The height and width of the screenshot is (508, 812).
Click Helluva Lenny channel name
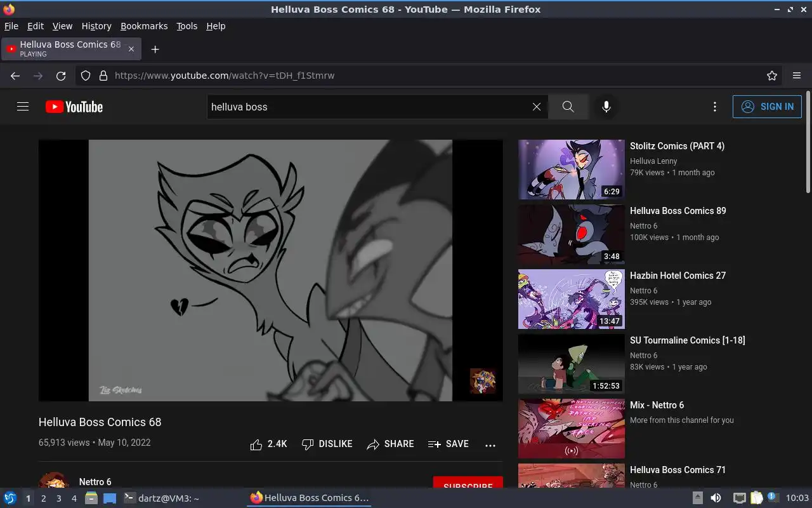(x=653, y=161)
